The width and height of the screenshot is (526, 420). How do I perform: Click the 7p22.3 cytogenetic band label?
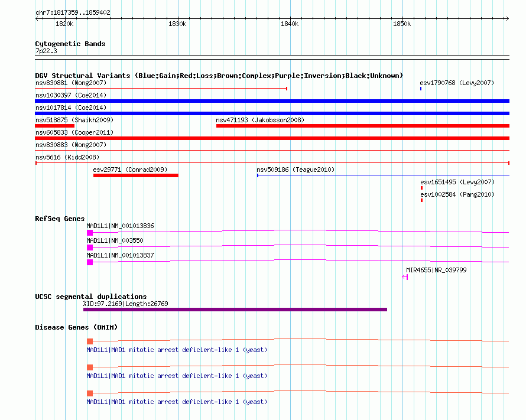46,51
